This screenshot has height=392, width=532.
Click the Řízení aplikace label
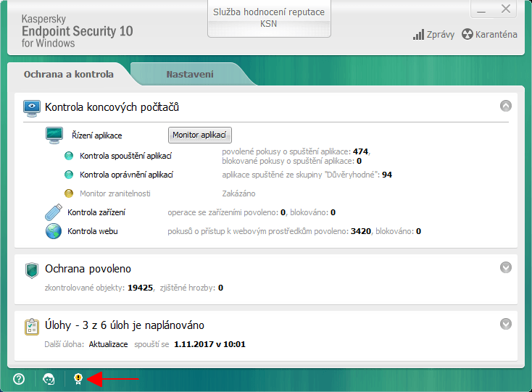96,135
